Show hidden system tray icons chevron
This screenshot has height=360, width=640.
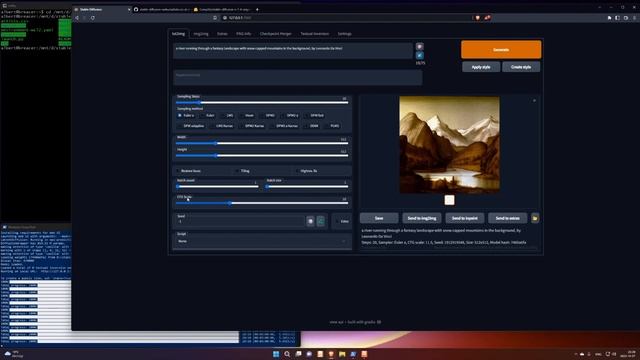point(576,354)
